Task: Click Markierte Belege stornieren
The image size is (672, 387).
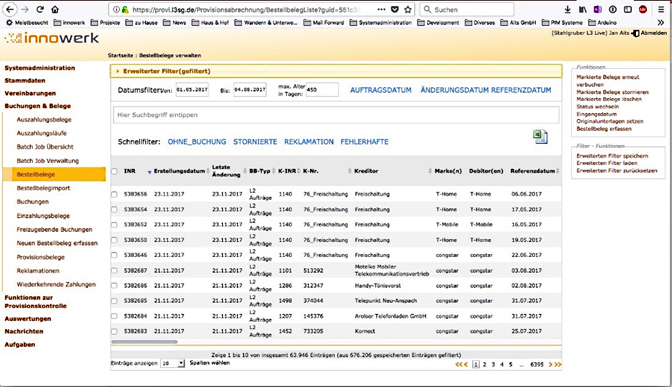Action: pos(612,92)
